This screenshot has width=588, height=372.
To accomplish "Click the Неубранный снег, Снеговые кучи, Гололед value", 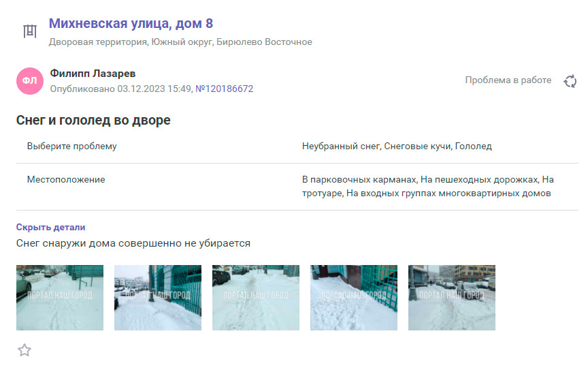I will click(397, 146).
